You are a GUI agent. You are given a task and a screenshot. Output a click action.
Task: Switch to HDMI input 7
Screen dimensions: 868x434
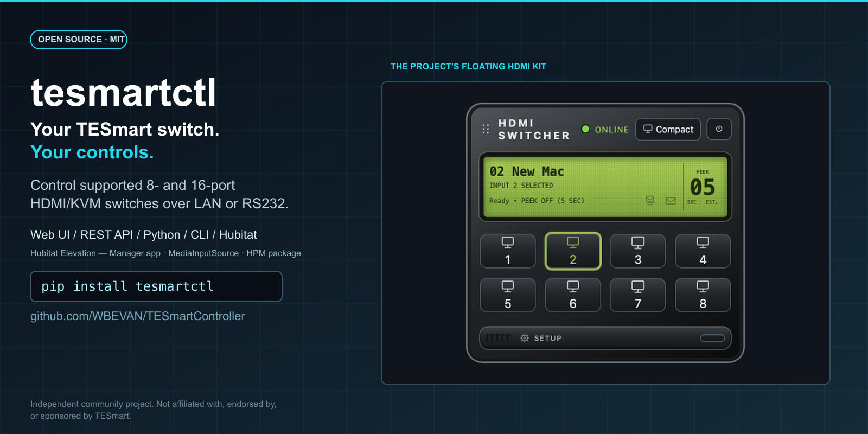[638, 295]
